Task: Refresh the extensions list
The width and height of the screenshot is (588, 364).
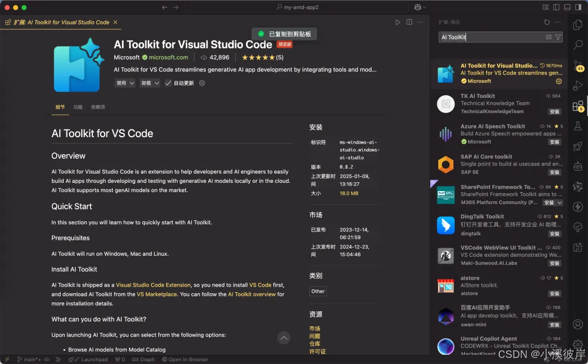Action: 547,22
